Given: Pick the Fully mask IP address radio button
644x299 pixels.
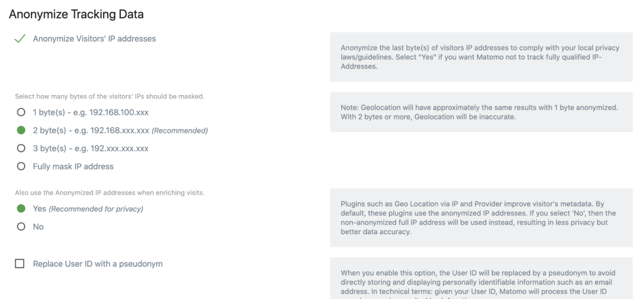Looking at the screenshot, I should 21,167.
